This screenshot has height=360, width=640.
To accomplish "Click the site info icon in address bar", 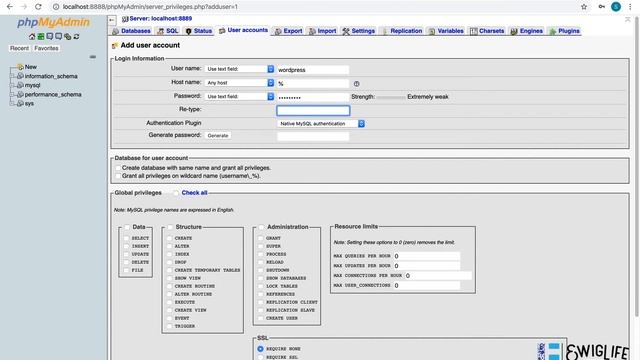I will pyautogui.click(x=56, y=7).
